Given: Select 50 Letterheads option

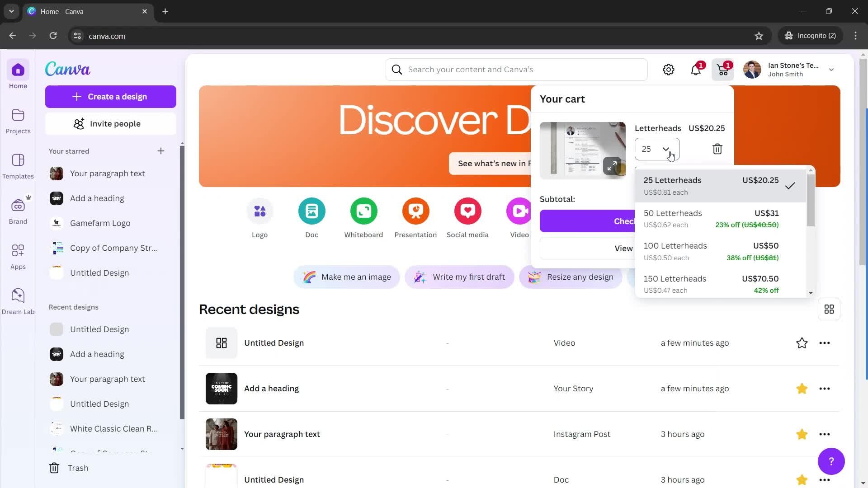Looking at the screenshot, I should pos(720,219).
